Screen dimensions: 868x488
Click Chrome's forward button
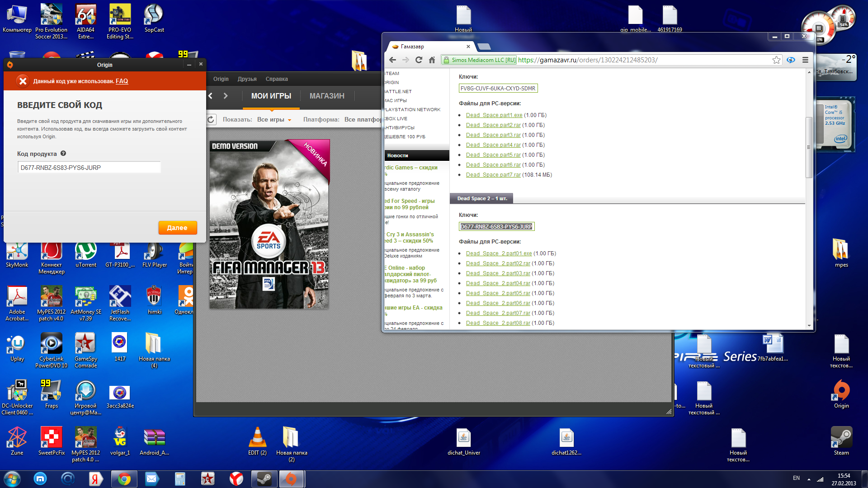[406, 60]
